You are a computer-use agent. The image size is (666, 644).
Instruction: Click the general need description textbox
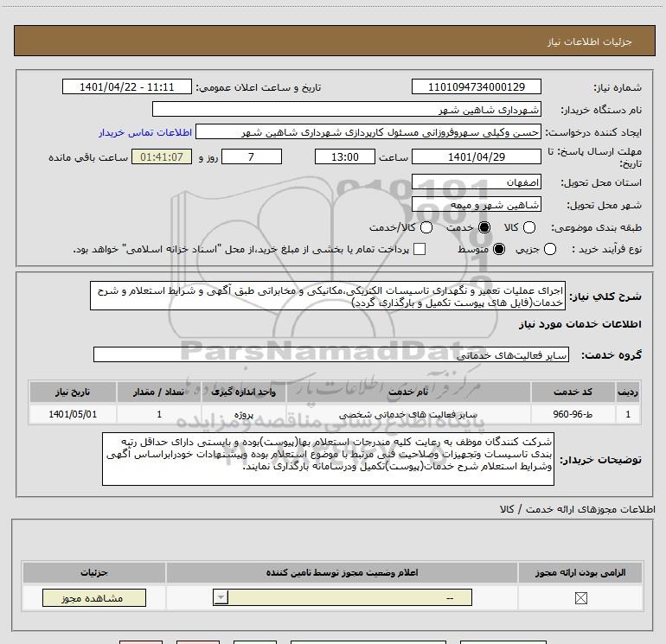tap(328, 296)
